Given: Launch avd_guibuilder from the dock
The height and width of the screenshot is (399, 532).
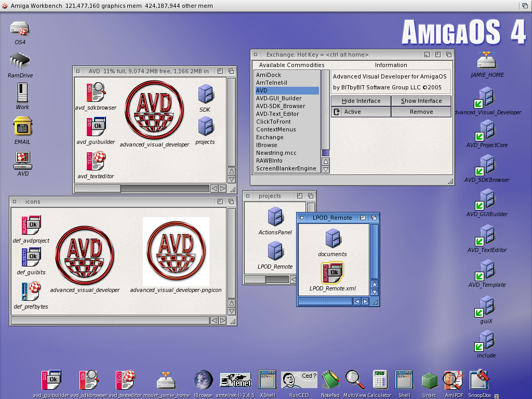Looking at the screenshot, I should tap(51, 380).
